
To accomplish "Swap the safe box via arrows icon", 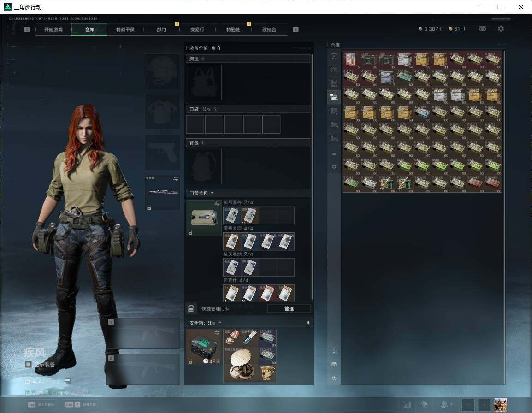I will click(x=217, y=332).
